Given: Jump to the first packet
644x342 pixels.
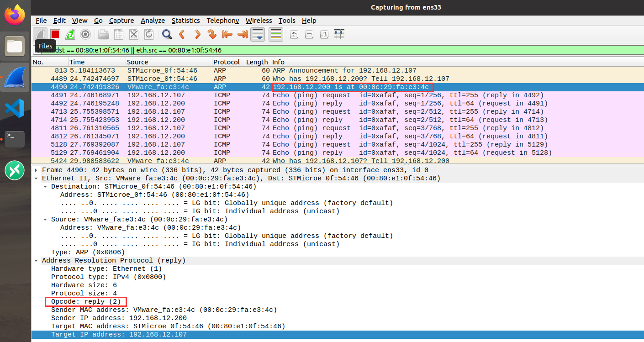Looking at the screenshot, I should [227, 34].
